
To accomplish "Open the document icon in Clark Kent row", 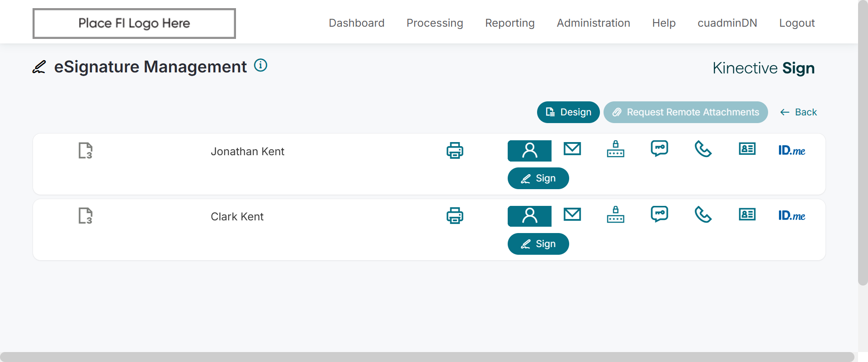I will coord(85,216).
